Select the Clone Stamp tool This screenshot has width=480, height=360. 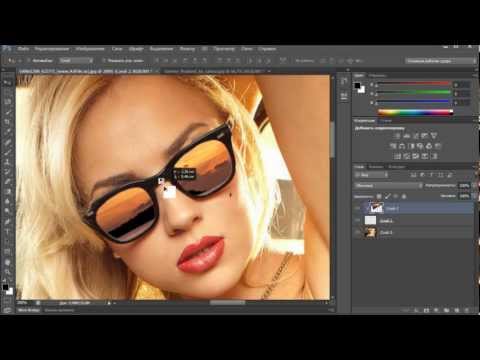(8, 162)
